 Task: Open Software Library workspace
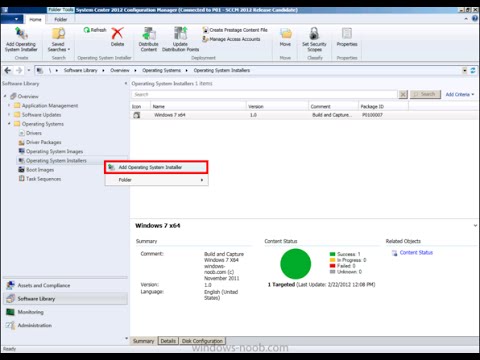[x=65, y=299]
